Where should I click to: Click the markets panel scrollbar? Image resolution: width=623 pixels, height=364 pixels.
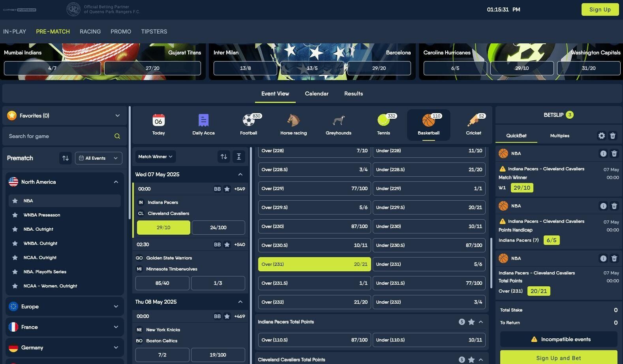(491, 263)
